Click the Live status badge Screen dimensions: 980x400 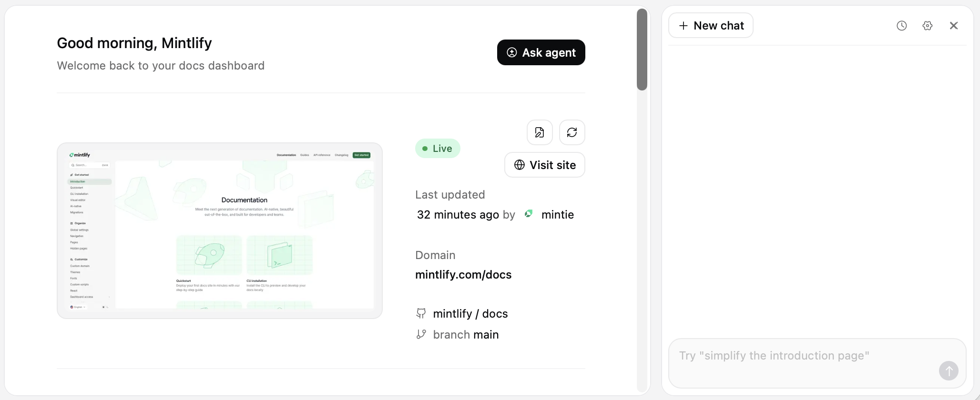437,148
